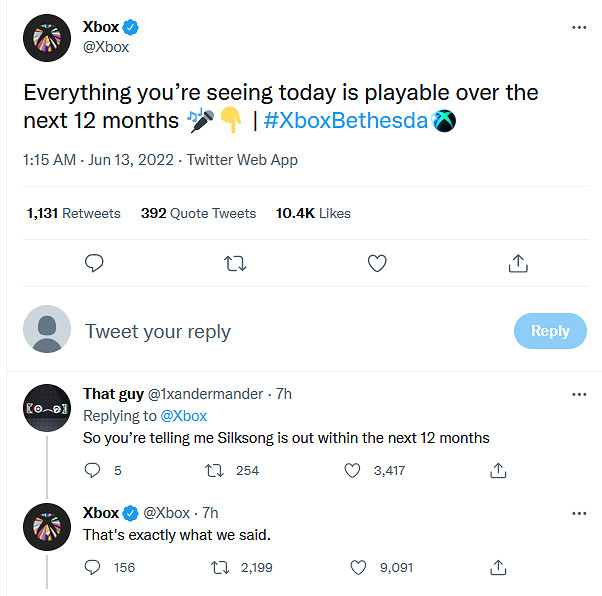
Task: Click the blue Reply button
Action: 550,331
